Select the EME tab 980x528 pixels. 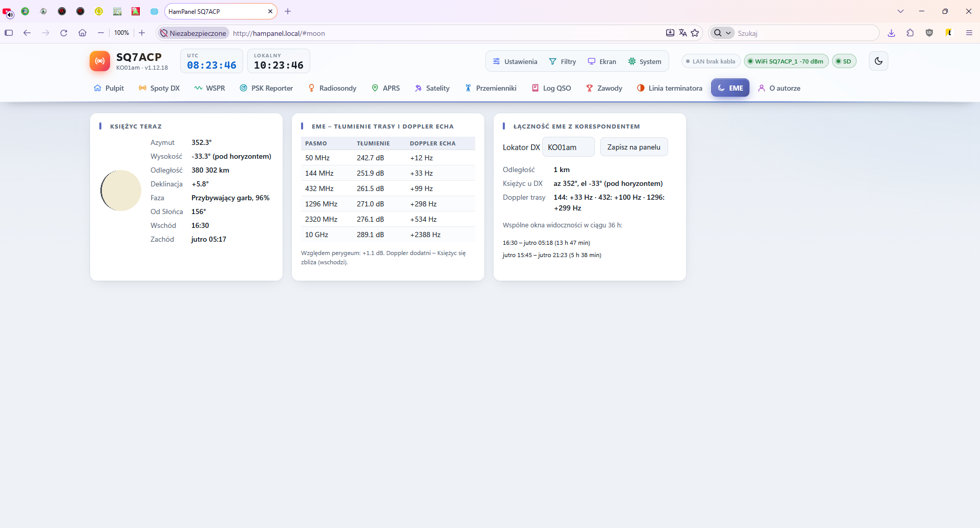[x=730, y=88]
